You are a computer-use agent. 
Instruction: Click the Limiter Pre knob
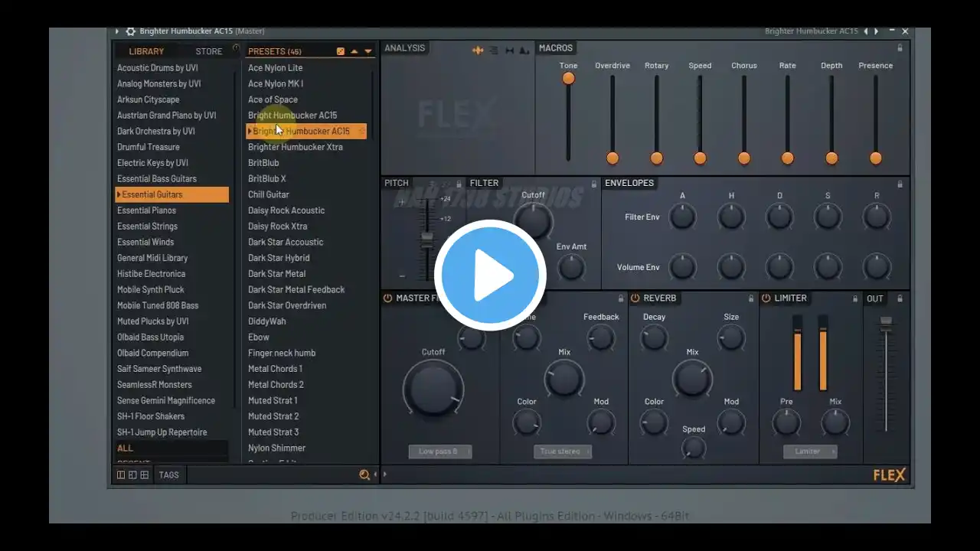pyautogui.click(x=786, y=422)
